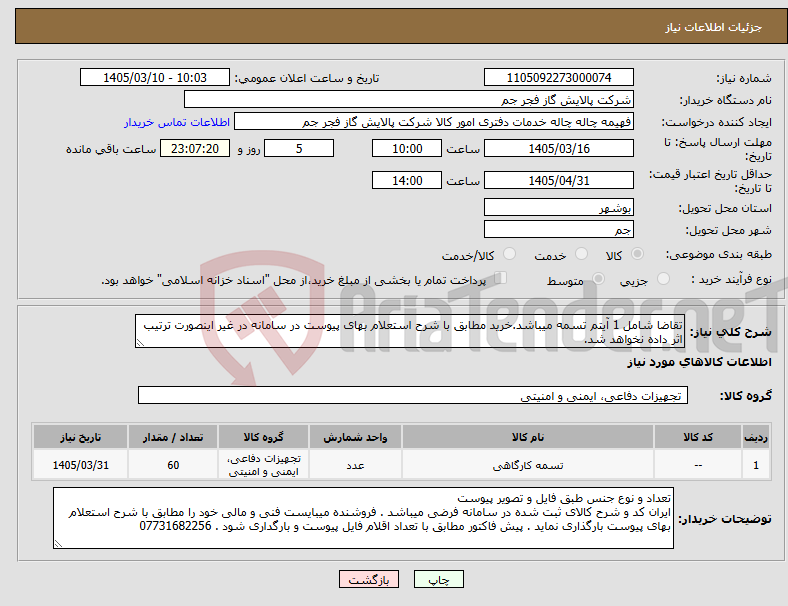Click the item code cell showing --
Screen dimensions: 788x606
(698, 465)
